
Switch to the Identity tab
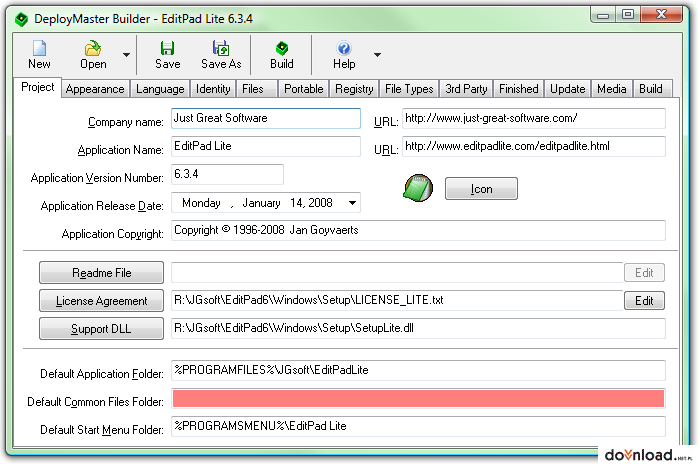213,89
